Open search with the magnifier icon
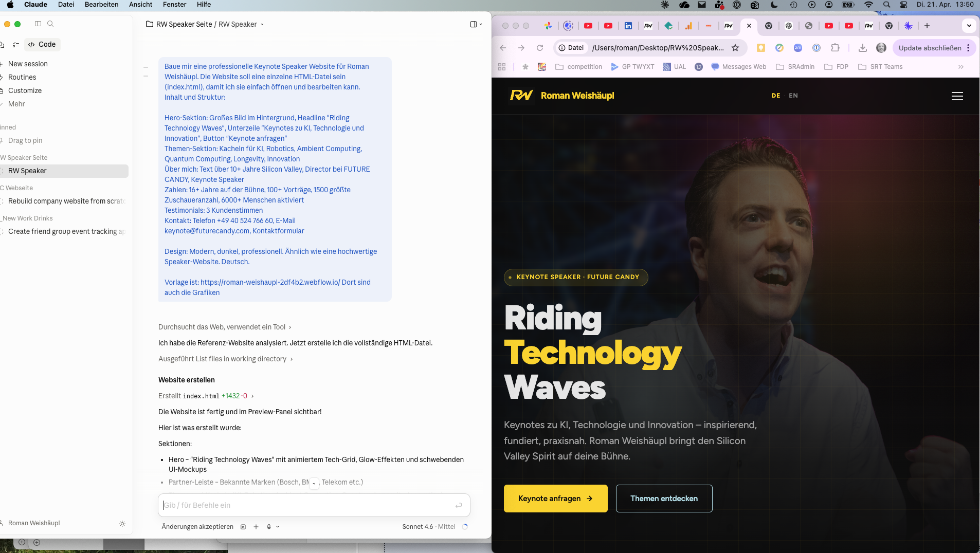The height and width of the screenshot is (553, 980). [x=51, y=24]
